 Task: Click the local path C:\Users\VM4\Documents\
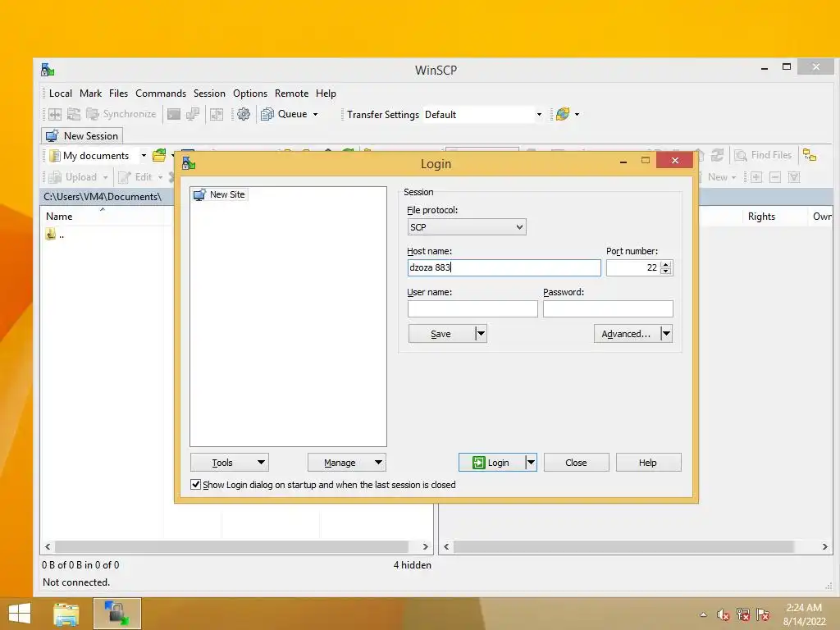coord(103,197)
